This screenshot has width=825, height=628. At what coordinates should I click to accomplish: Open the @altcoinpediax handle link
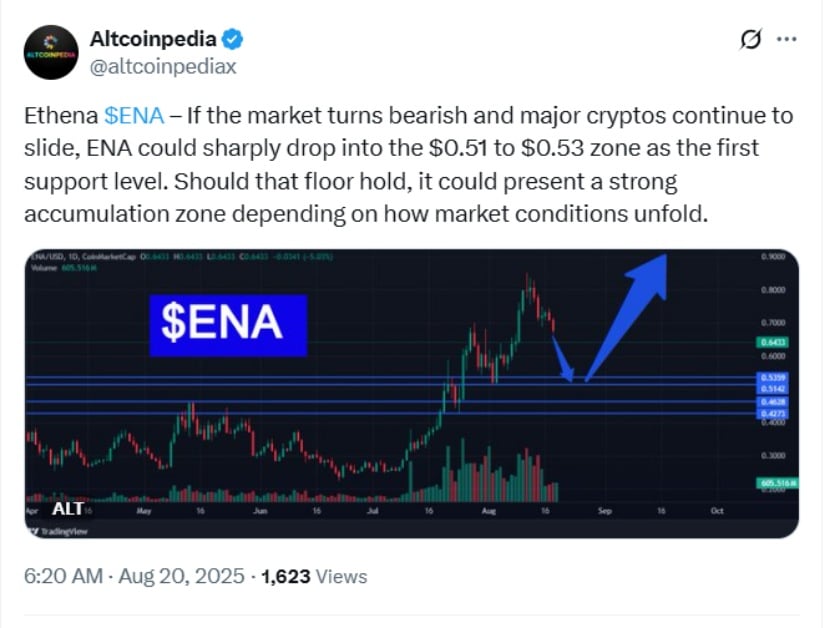click(163, 67)
